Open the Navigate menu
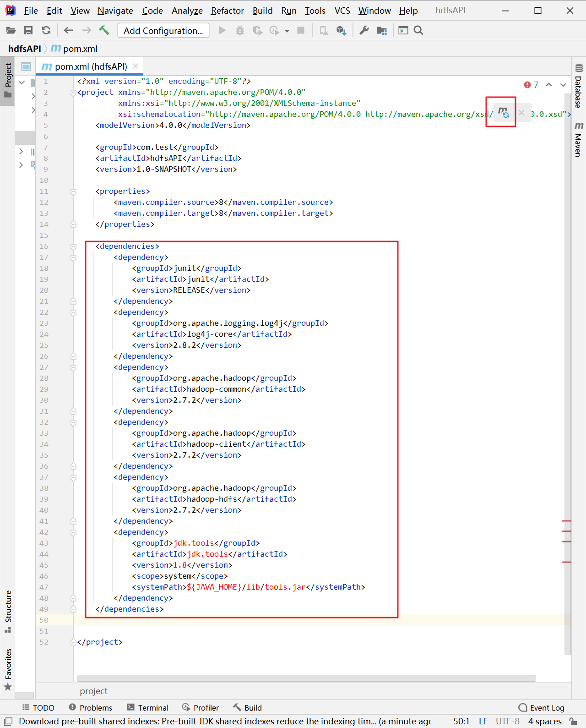The width and height of the screenshot is (586, 728). (x=115, y=11)
